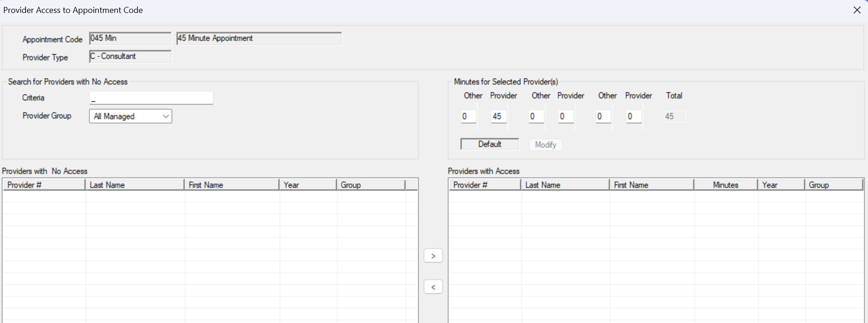Sort Access list by Minutes column
The height and width of the screenshot is (323, 868).
pyautogui.click(x=725, y=185)
